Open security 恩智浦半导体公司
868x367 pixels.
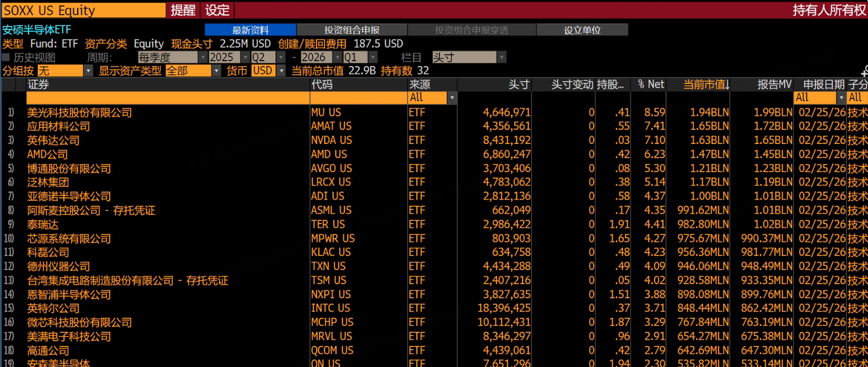click(69, 294)
